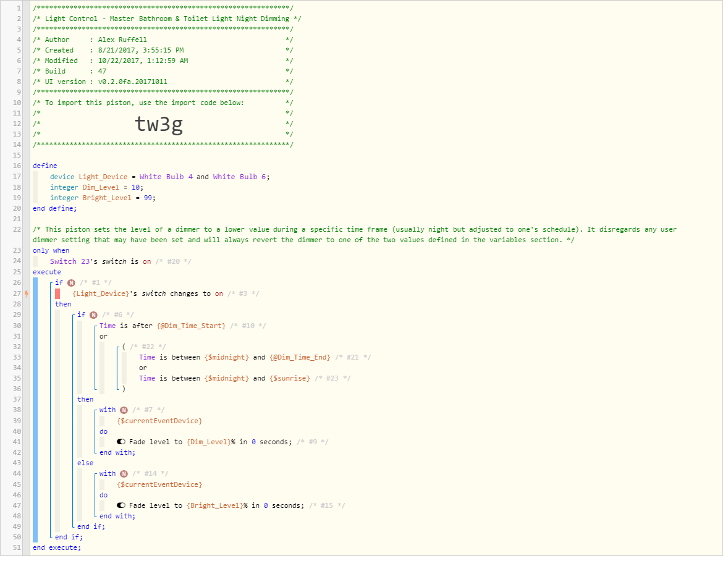Select the Dim_Level integer definition

tap(96, 187)
